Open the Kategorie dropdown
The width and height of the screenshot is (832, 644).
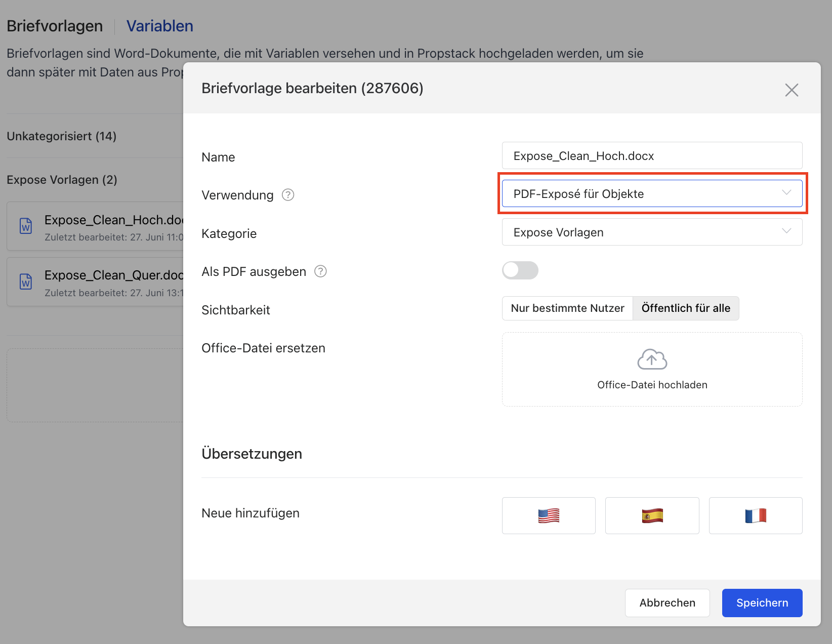tap(652, 232)
